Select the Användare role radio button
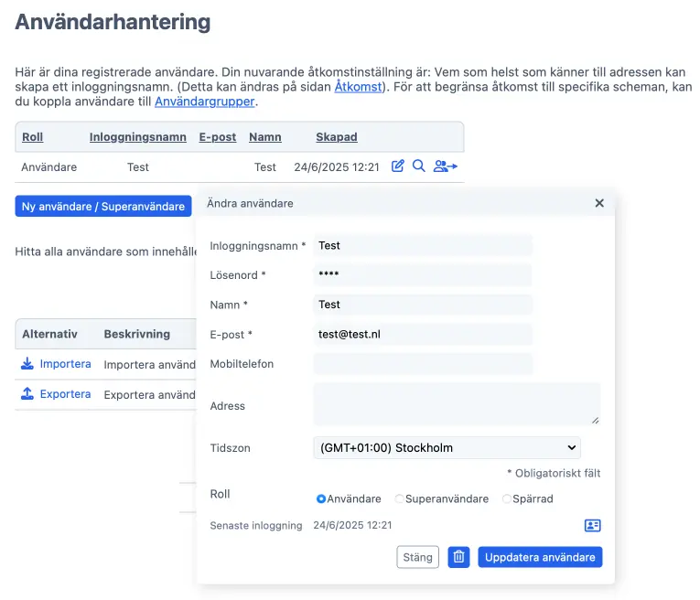Image resolution: width=700 pixels, height=600 pixels. [320, 498]
